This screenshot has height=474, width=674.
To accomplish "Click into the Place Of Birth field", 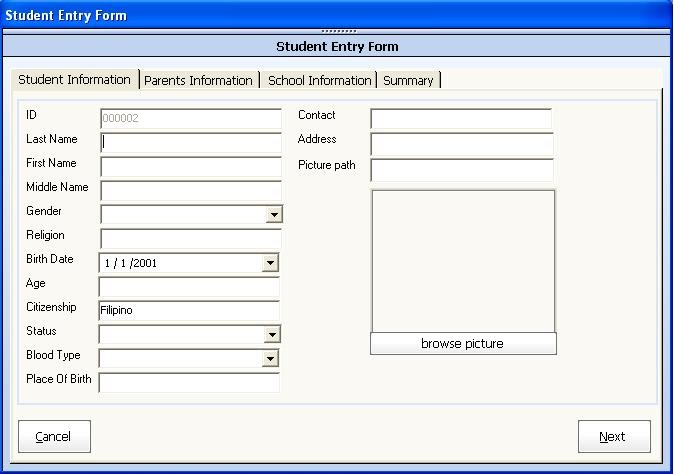I will coord(189,382).
